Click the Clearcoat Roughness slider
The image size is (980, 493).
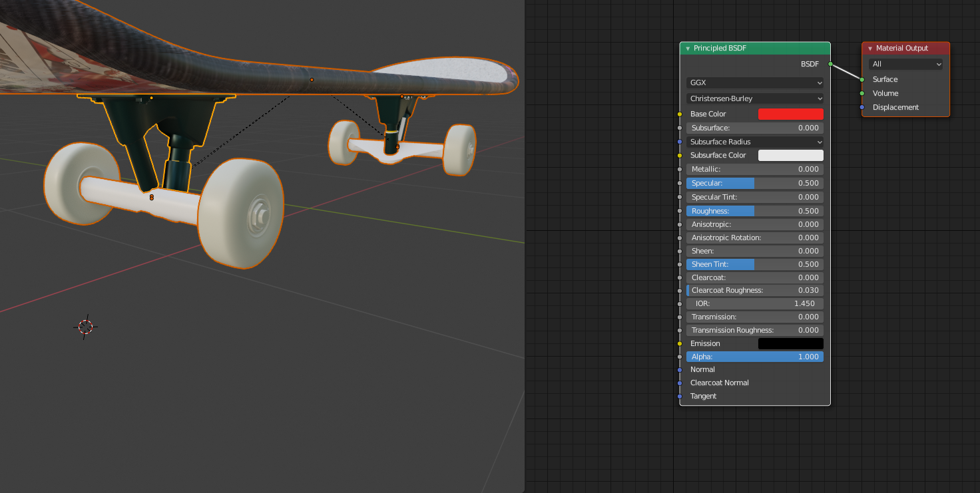tap(755, 290)
